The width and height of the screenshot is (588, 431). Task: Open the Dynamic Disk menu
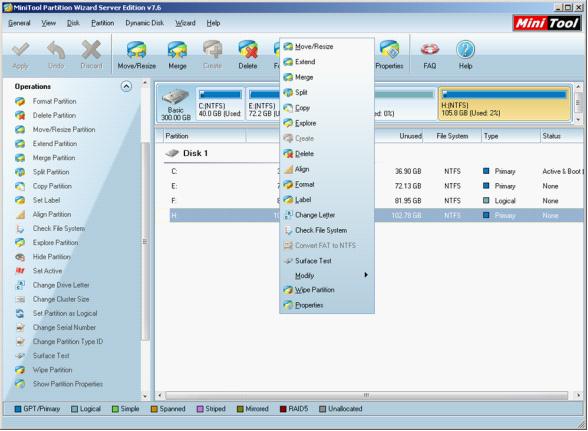[x=144, y=23]
